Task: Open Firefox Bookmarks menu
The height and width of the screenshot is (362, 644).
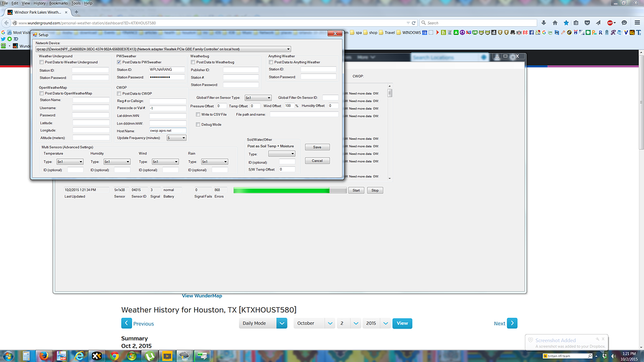Action: pos(58,3)
